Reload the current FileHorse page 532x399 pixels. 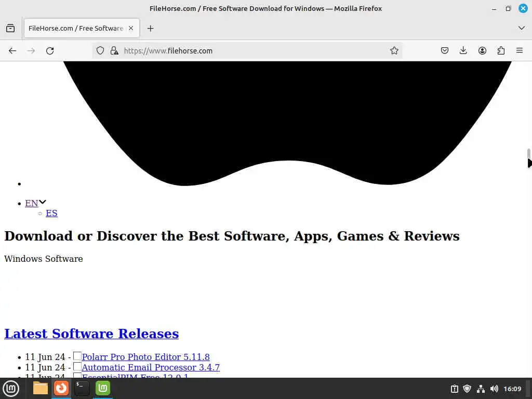(x=50, y=51)
